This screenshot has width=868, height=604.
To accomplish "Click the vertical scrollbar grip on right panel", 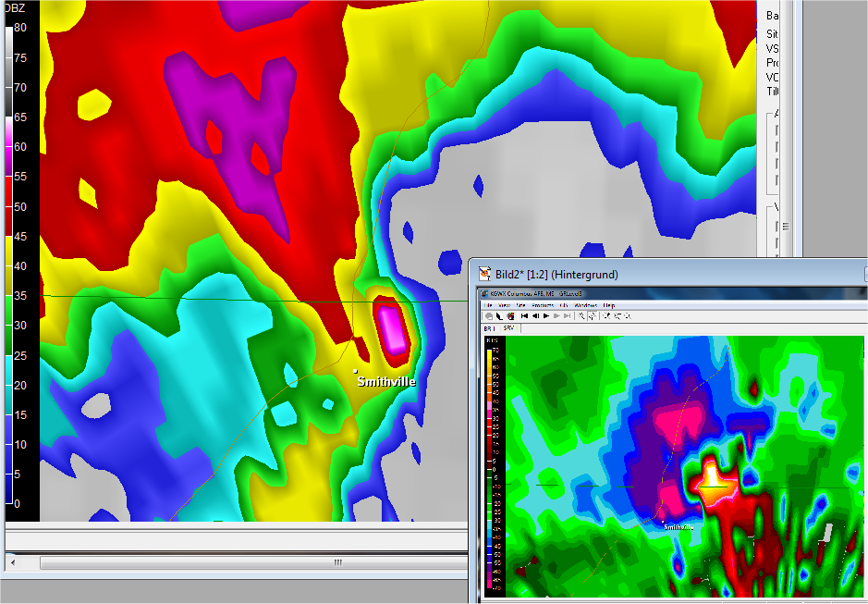I will [785, 226].
